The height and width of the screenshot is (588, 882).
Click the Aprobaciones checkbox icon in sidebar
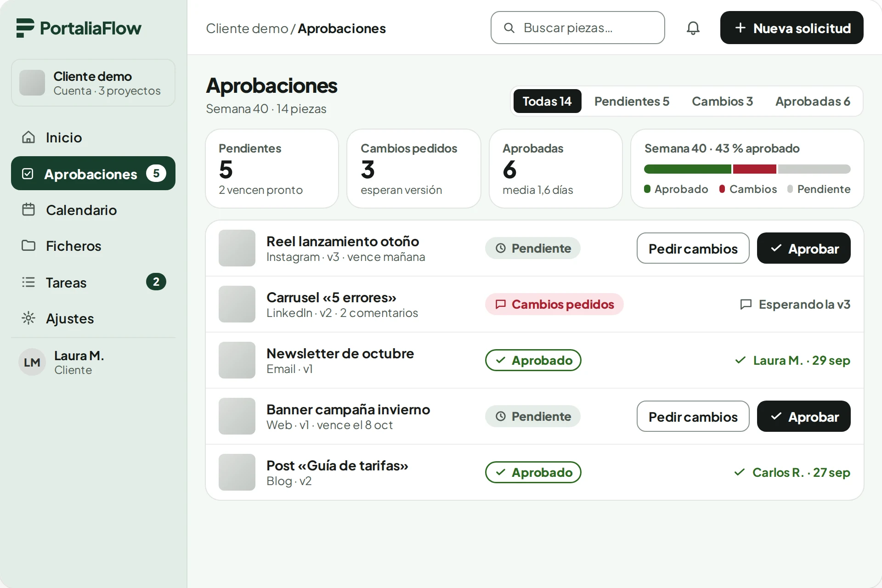[x=28, y=174]
